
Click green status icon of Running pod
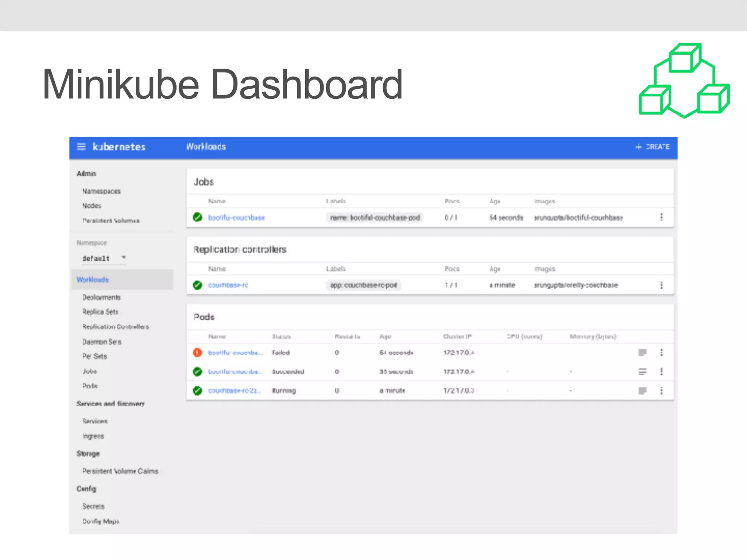tap(197, 391)
